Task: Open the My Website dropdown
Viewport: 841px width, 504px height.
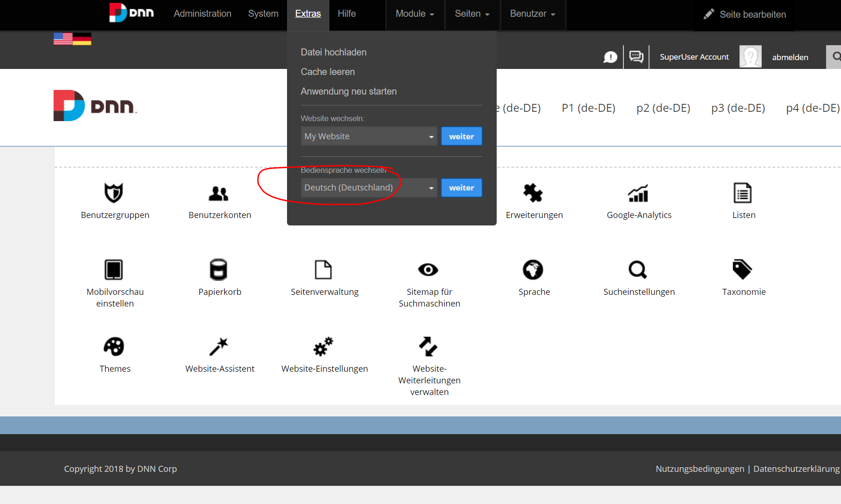Action: click(x=369, y=136)
